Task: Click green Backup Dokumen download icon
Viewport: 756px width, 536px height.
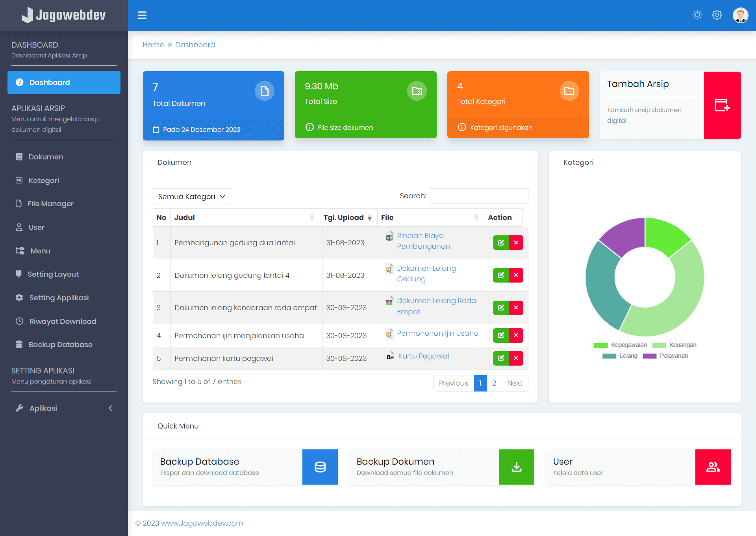Action: (516, 467)
